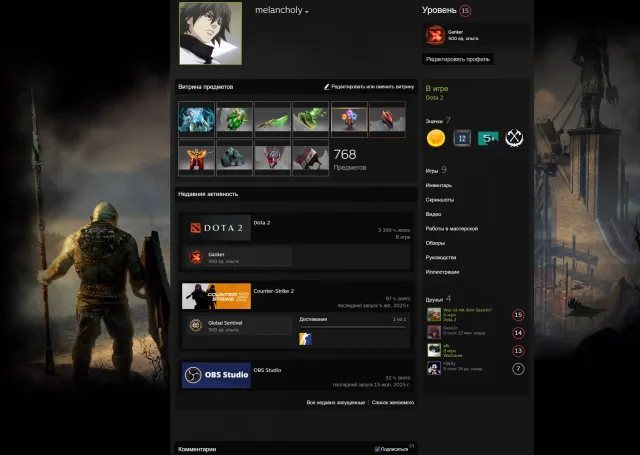Open the Ganker featured badge icon

[435, 35]
